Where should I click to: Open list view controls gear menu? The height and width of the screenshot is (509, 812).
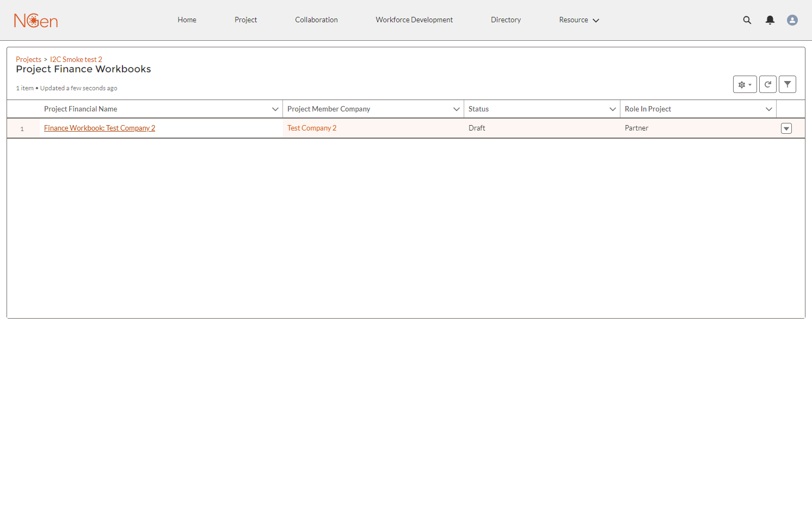click(x=745, y=84)
